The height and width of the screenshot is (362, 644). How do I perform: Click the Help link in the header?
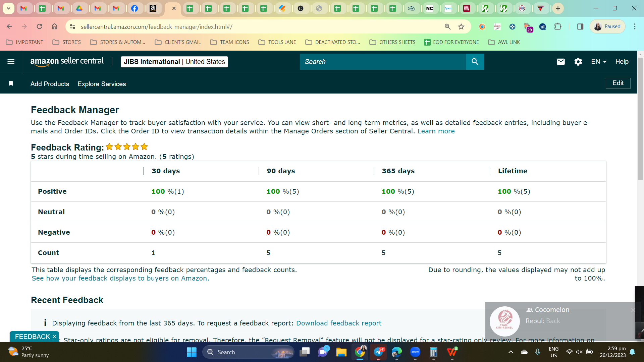(622, 62)
